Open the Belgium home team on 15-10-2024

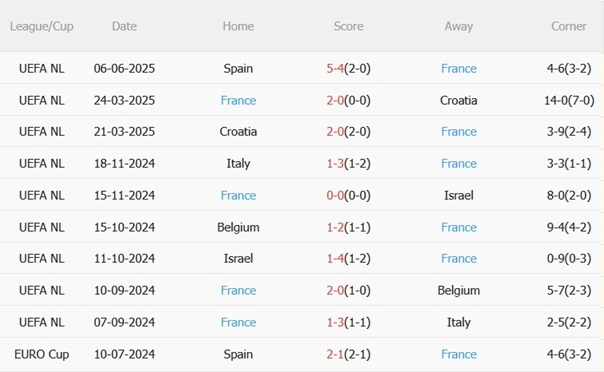pos(238,227)
